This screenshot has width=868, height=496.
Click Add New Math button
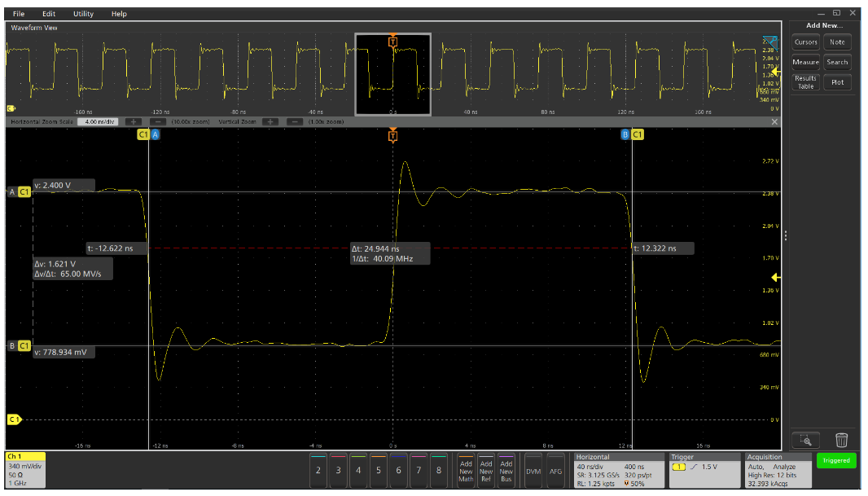coord(466,471)
